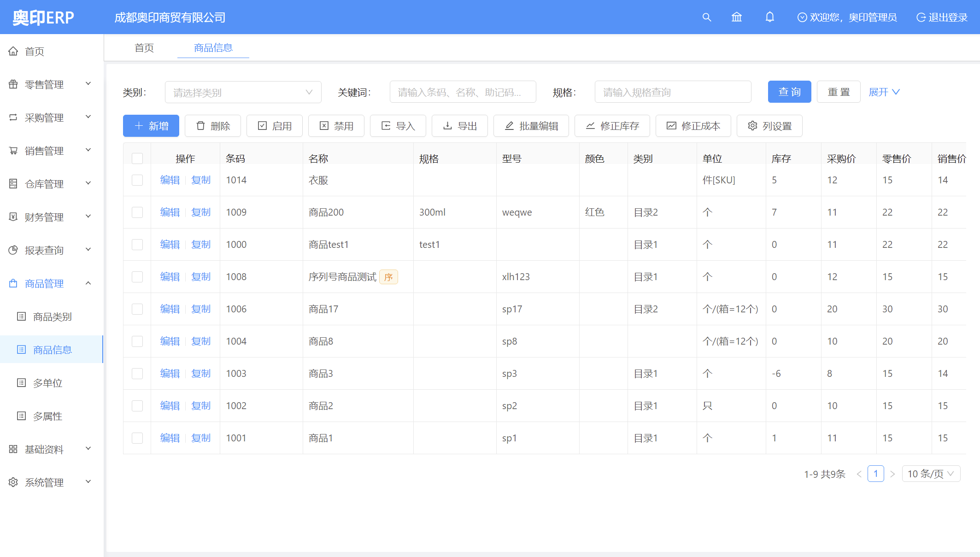Open 商品信息 in the sidebar
This screenshot has height=557, width=980.
pyautogui.click(x=52, y=350)
